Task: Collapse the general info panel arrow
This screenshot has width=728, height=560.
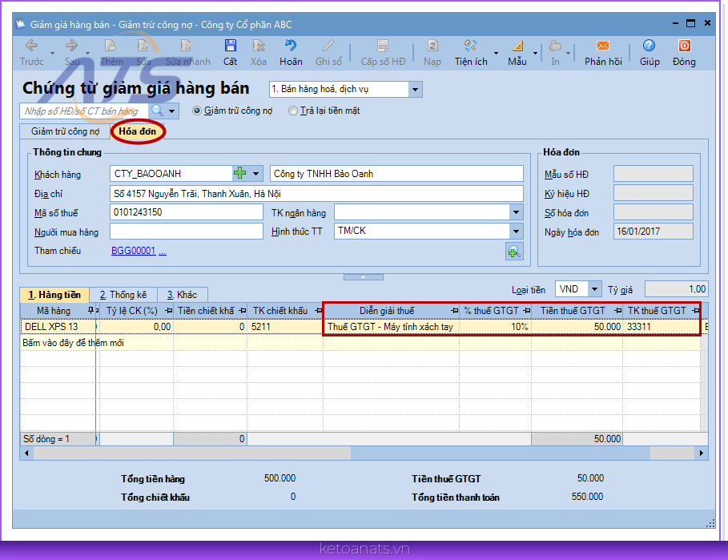Action: [363, 276]
